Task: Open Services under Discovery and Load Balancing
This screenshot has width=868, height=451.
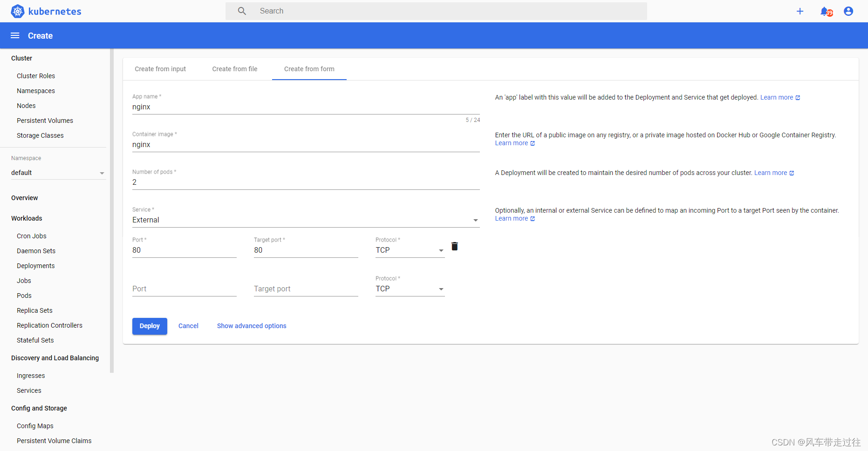Action: click(x=28, y=390)
